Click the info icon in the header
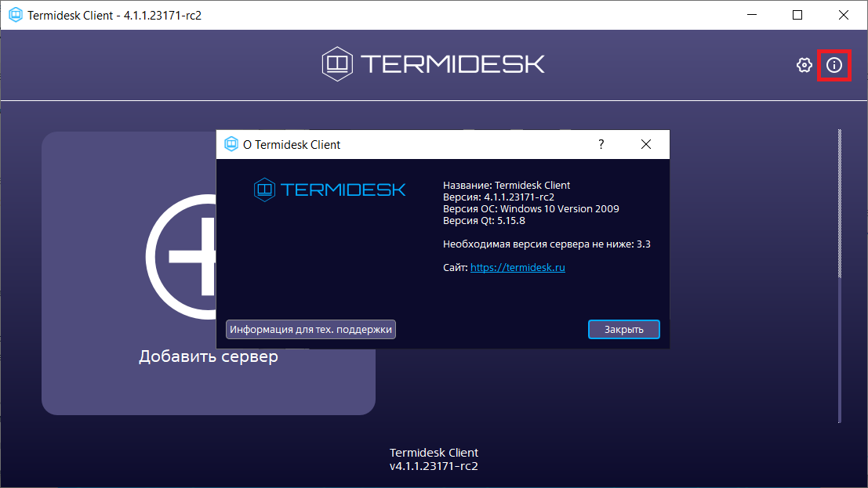 click(833, 65)
